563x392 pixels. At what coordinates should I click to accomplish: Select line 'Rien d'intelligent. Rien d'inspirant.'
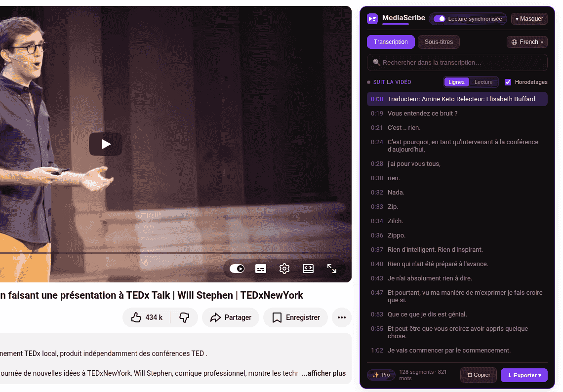click(457, 250)
